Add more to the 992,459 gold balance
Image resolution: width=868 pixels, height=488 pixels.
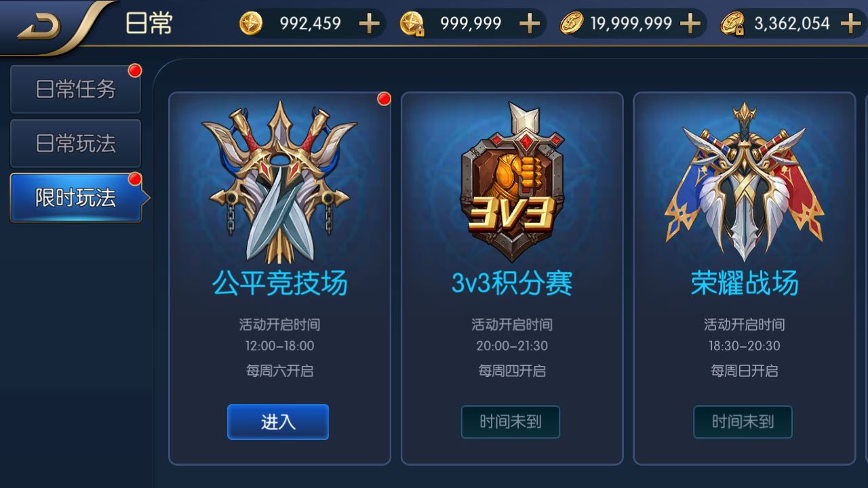coord(369,24)
